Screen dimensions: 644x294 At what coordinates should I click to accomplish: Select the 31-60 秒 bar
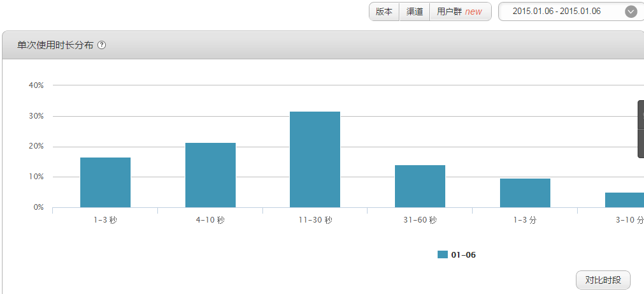click(420, 186)
